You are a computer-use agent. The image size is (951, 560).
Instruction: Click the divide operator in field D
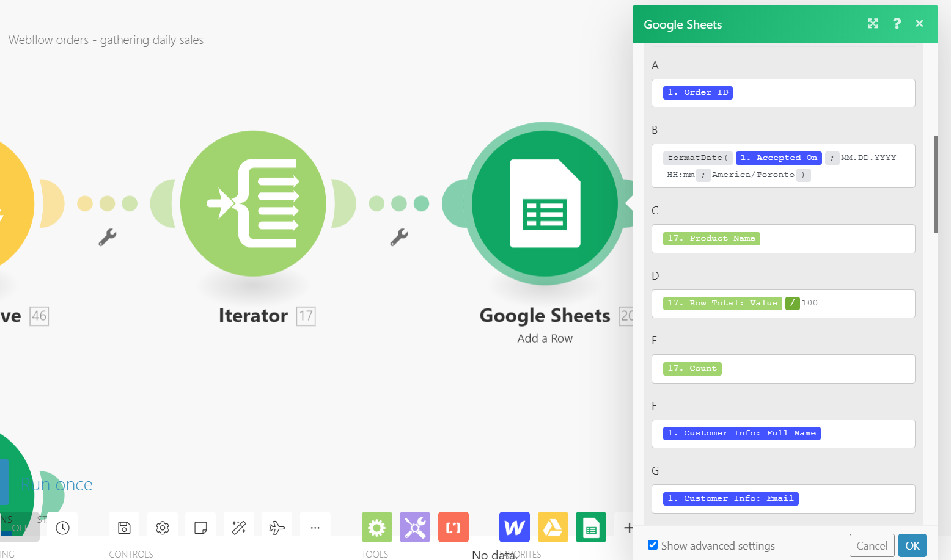793,303
